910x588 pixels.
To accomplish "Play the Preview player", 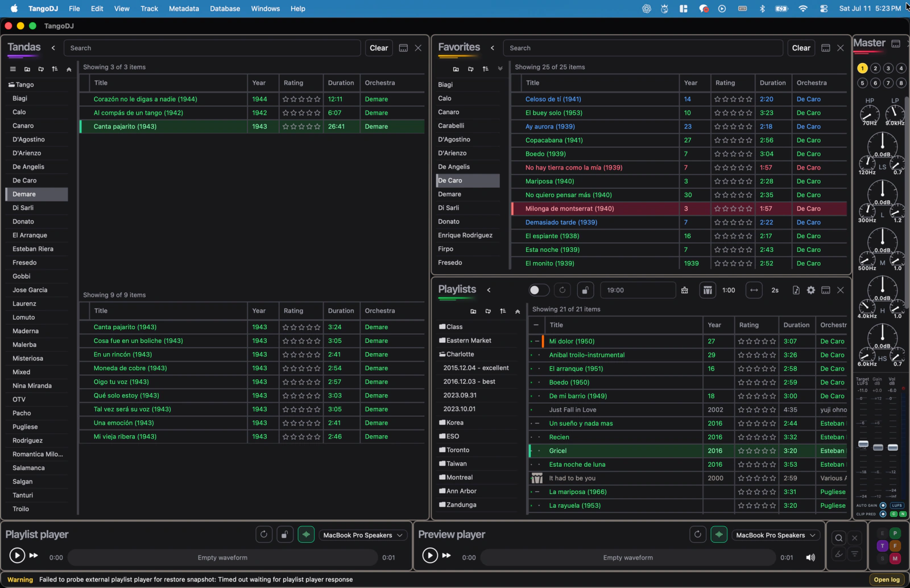I will click(x=430, y=555).
